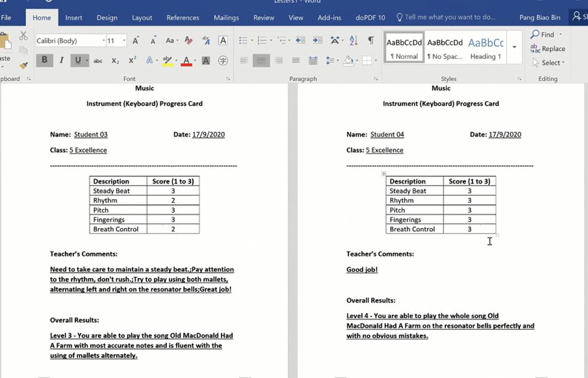Apply the No Spacing style

(445, 47)
